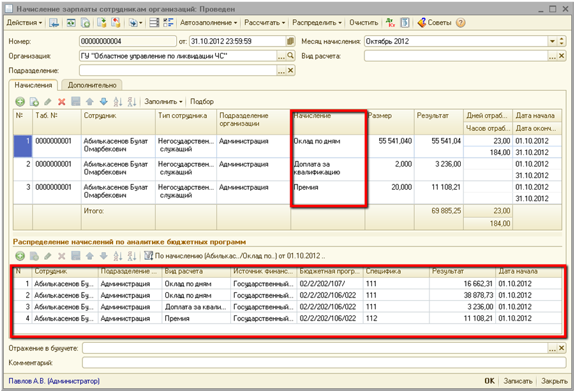Screen dimensions: 575x392
Task: Expand the Автозаполнение dropdown
Action: (209, 22)
